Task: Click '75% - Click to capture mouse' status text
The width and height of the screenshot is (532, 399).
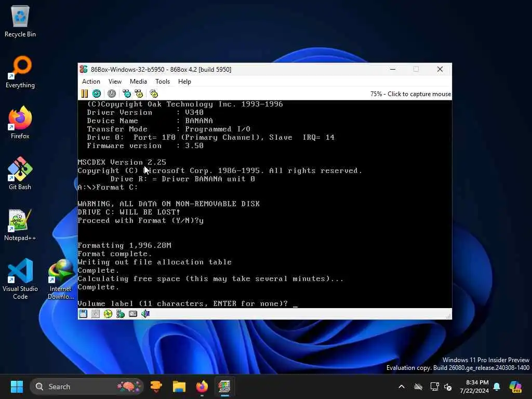Action: coord(410,94)
